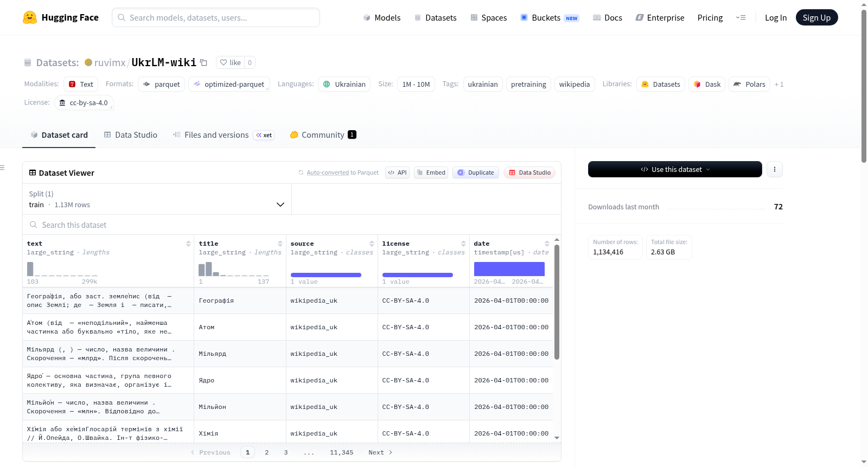
Task: Open the more options kebab menu
Action: 774,169
